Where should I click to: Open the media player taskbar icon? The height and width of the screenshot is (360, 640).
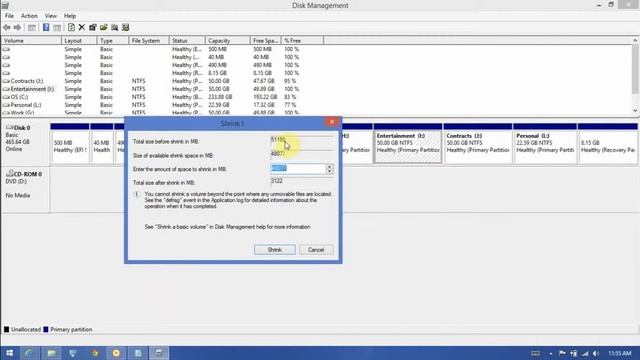tap(116, 353)
